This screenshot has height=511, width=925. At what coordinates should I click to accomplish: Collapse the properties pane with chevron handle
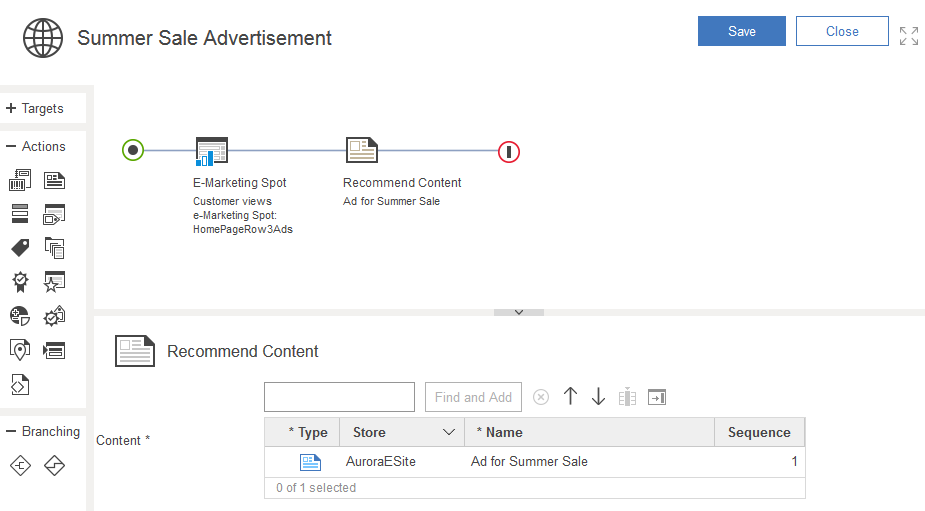[x=519, y=312]
